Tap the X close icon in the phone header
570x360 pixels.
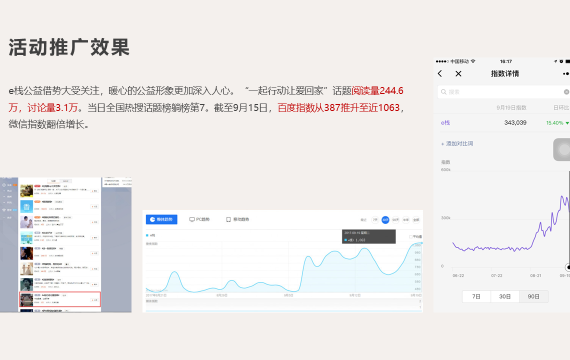click(458, 74)
